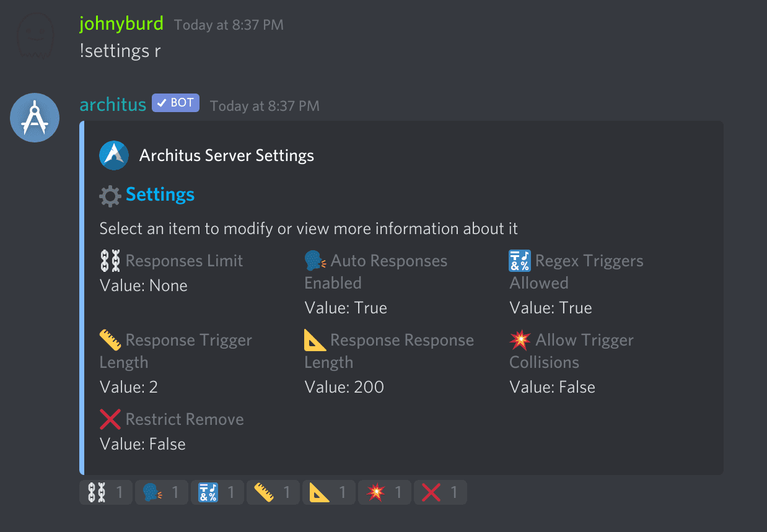Image resolution: width=767 pixels, height=532 pixels.
Task: Open architus bot's compass avatar
Action: [35, 118]
